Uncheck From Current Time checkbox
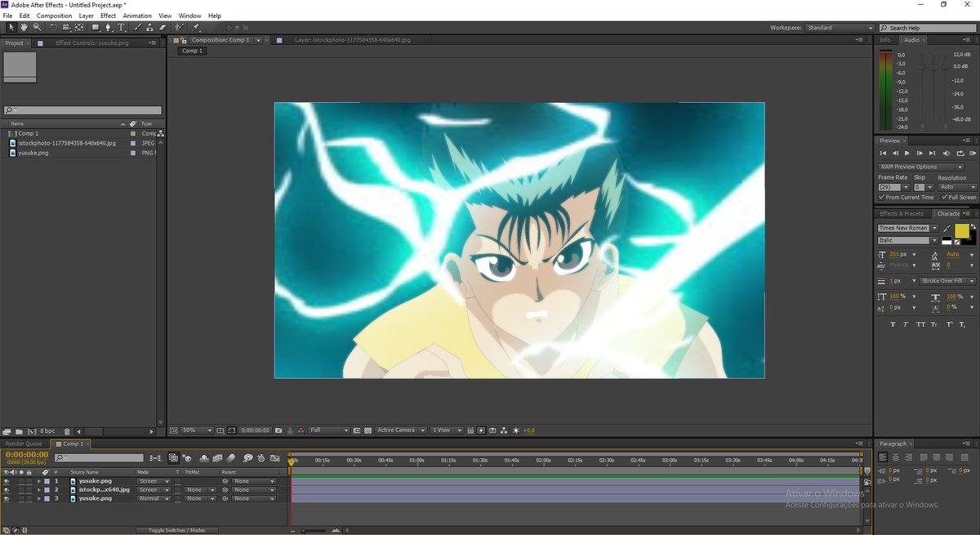This screenshot has width=980, height=535. [881, 197]
